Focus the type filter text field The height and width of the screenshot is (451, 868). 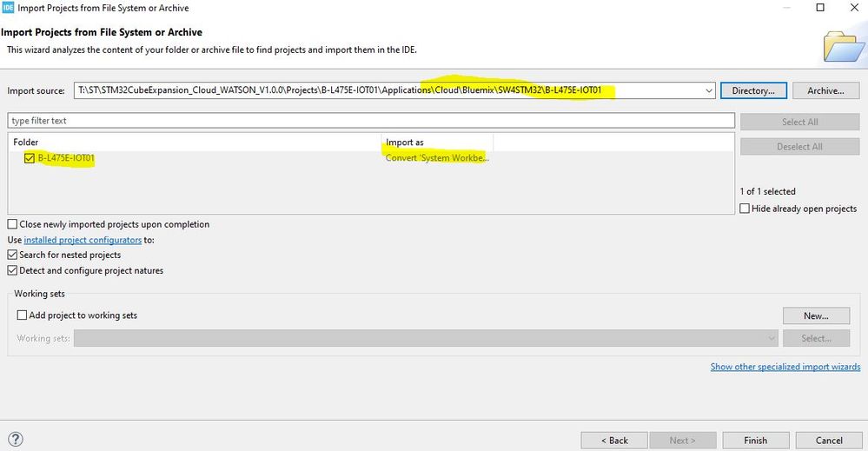[371, 121]
